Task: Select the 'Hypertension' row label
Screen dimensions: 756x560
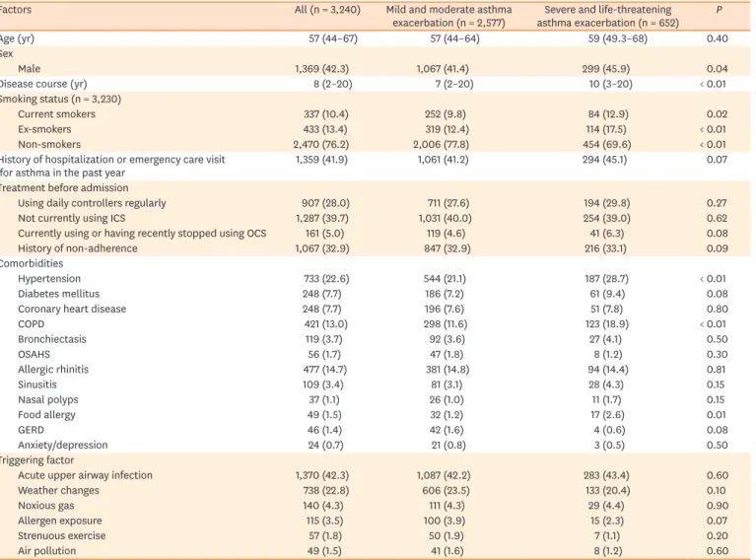Action: [x=49, y=279]
